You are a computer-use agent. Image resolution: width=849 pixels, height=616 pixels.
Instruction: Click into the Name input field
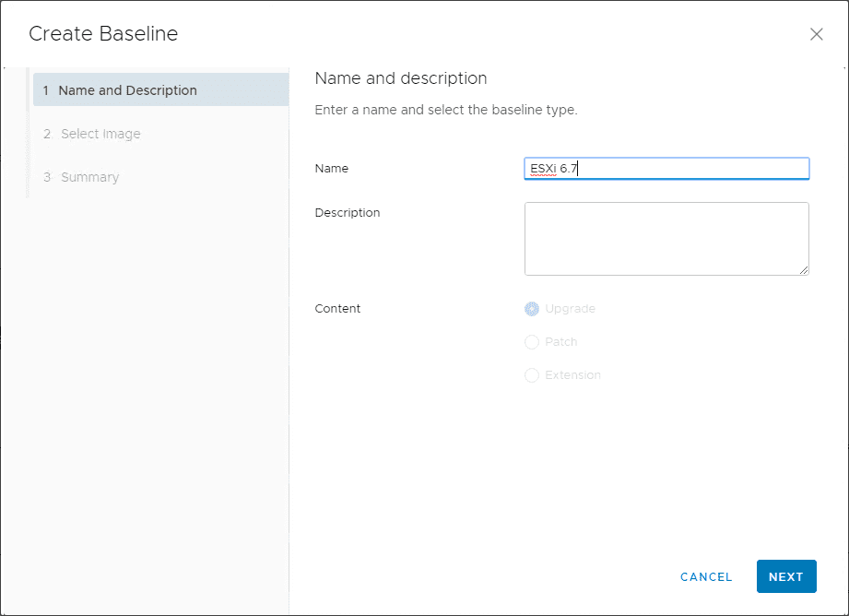(691, 169)
